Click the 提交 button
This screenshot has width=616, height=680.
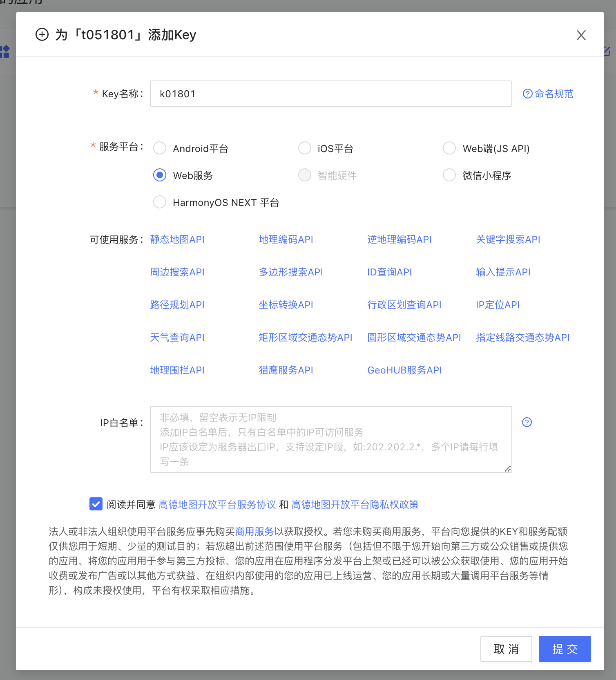(565, 649)
